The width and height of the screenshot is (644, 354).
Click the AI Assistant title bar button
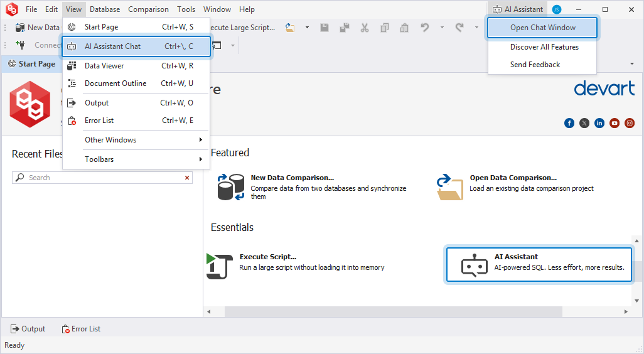tap(517, 9)
